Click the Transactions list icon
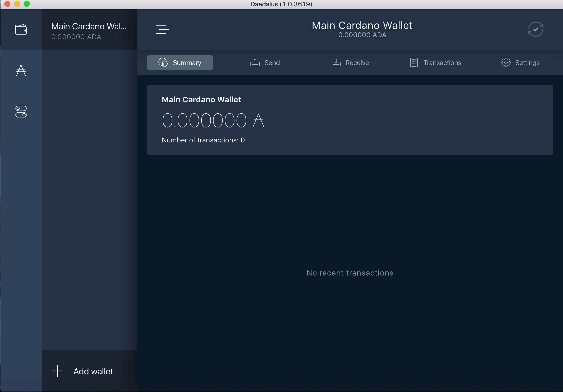The image size is (563, 392). pyautogui.click(x=414, y=62)
